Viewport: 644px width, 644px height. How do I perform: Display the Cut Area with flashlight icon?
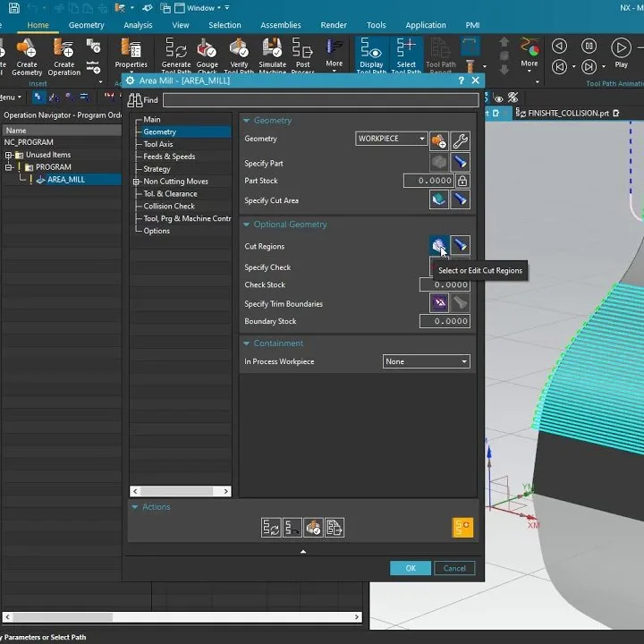(x=460, y=200)
